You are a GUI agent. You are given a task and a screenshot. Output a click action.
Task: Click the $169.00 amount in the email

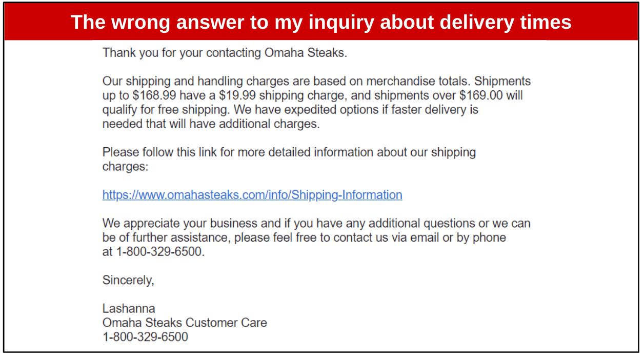click(x=482, y=95)
